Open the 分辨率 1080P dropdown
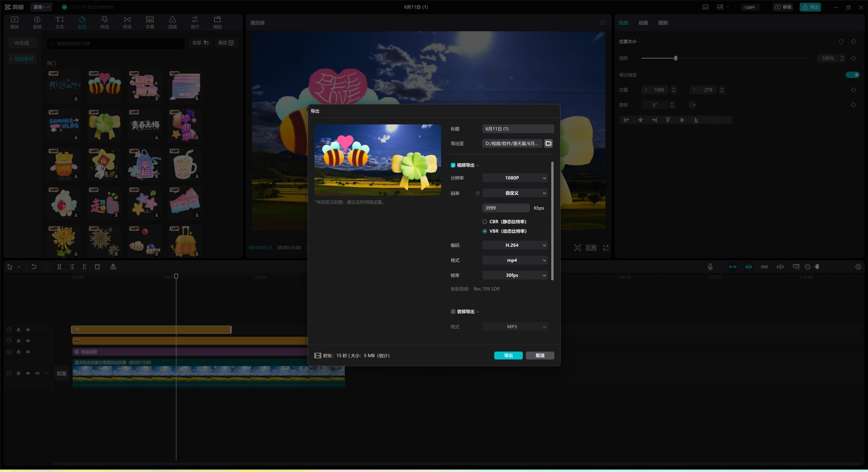The width and height of the screenshot is (868, 472). [515, 178]
